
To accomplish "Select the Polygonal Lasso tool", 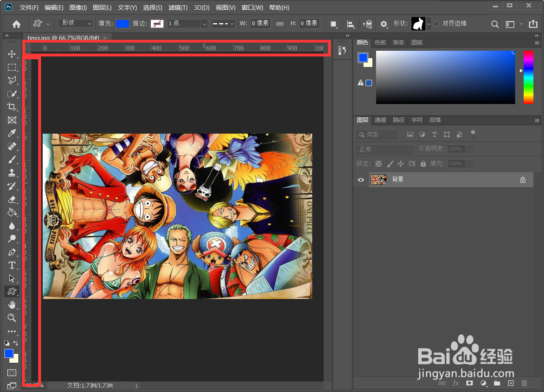I will pyautogui.click(x=12, y=80).
